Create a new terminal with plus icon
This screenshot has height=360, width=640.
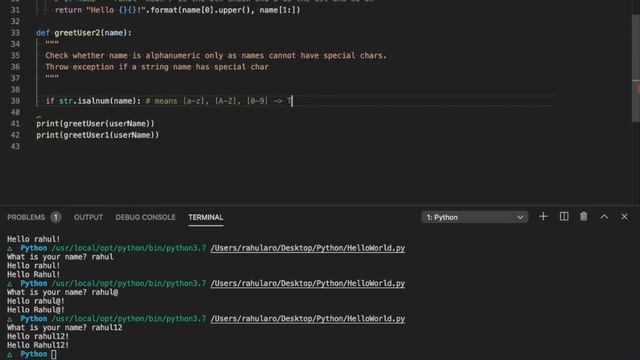click(543, 217)
